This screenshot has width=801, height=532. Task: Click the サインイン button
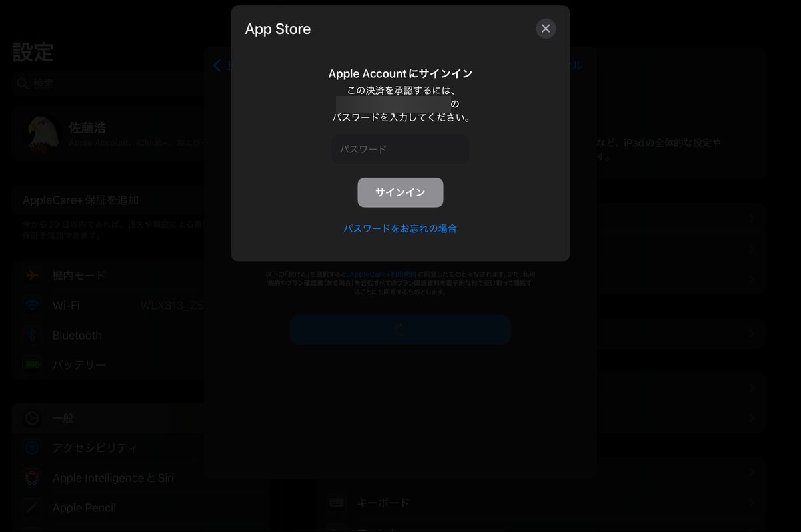(x=400, y=192)
